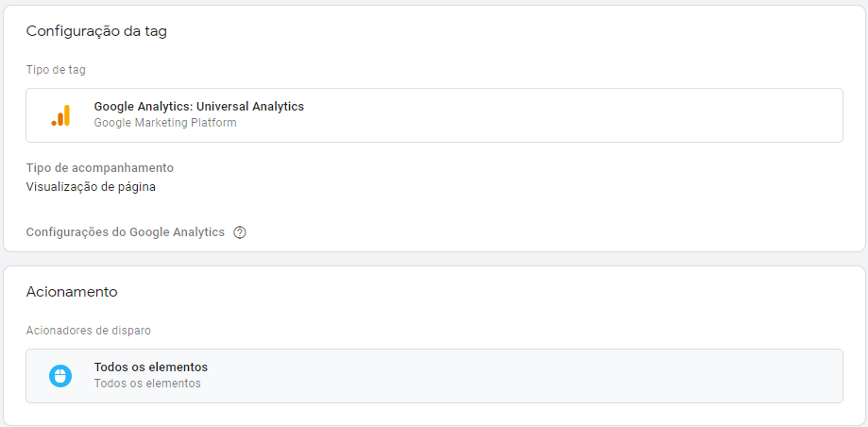This screenshot has width=868, height=427.
Task: Click the Google Analytics bar chart icon
Action: click(60, 115)
